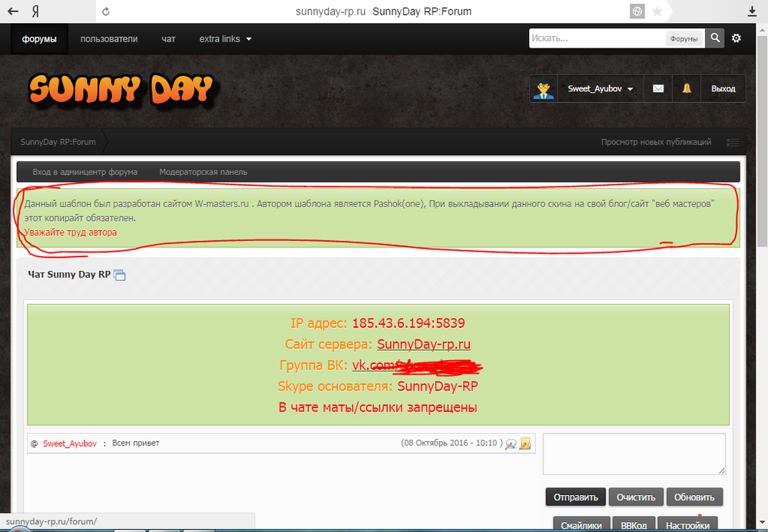
Task: Bookmark the page with the star icon
Action: pyautogui.click(x=657, y=12)
